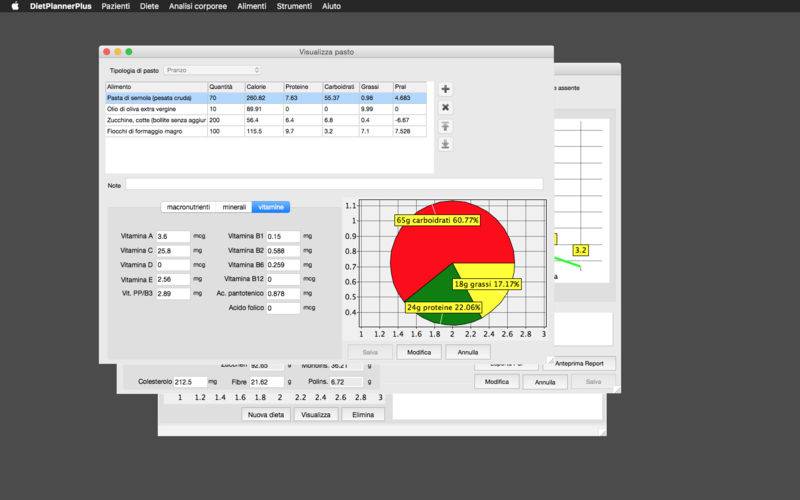Click the Calorie cell showing 260.82

pos(264,98)
